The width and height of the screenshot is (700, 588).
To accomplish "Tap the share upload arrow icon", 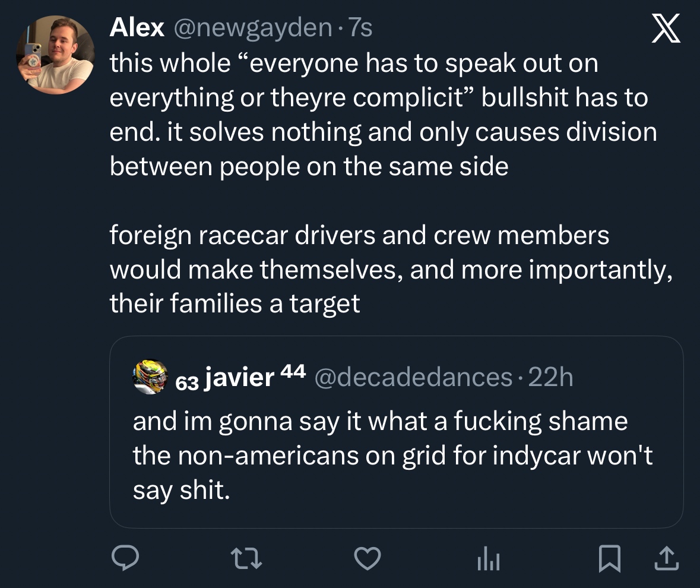I will click(666, 558).
